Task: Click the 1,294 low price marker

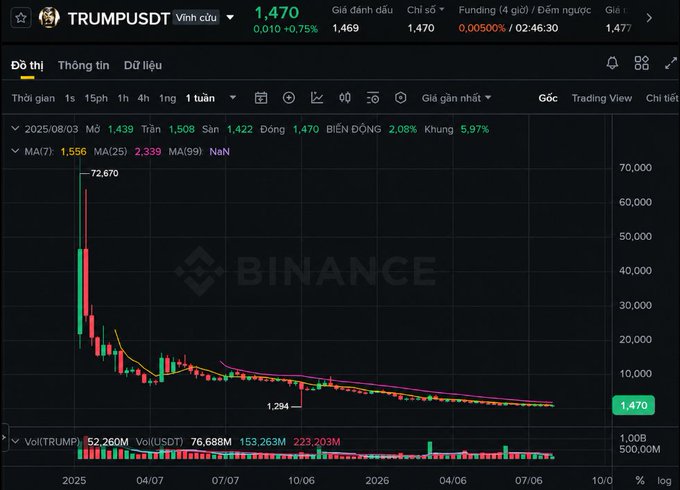Action: [x=278, y=406]
